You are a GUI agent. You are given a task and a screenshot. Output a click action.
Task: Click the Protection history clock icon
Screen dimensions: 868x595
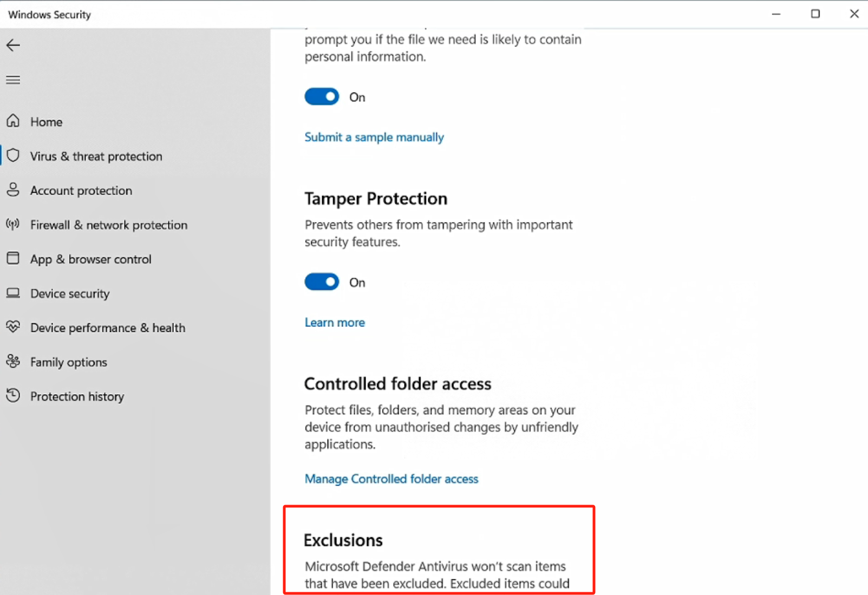(x=13, y=396)
